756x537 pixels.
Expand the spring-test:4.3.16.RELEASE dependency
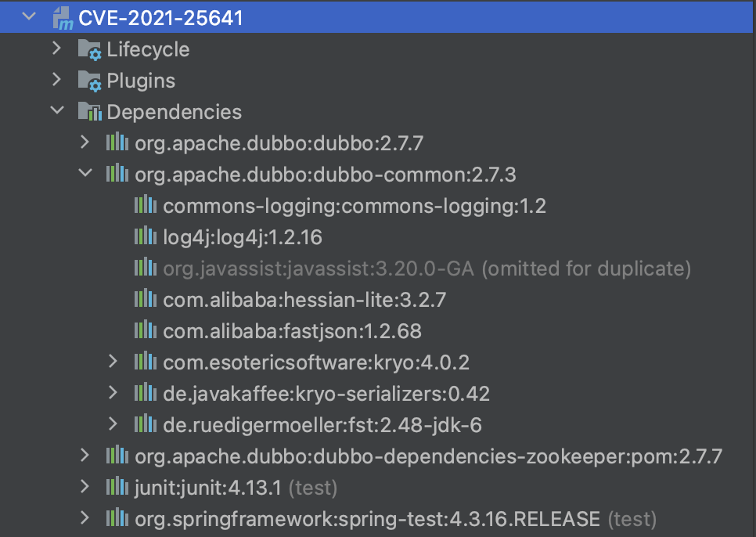(85, 518)
